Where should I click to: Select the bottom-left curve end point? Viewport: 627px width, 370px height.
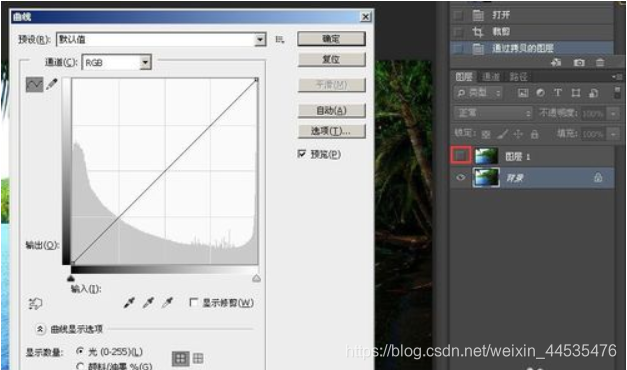(72, 263)
